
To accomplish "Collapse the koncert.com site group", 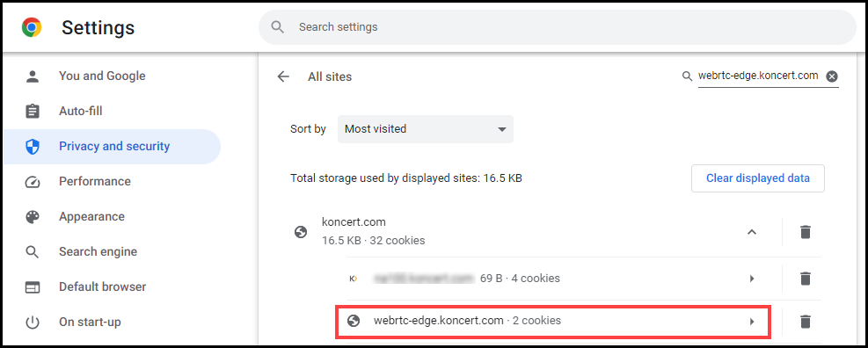I will point(751,232).
